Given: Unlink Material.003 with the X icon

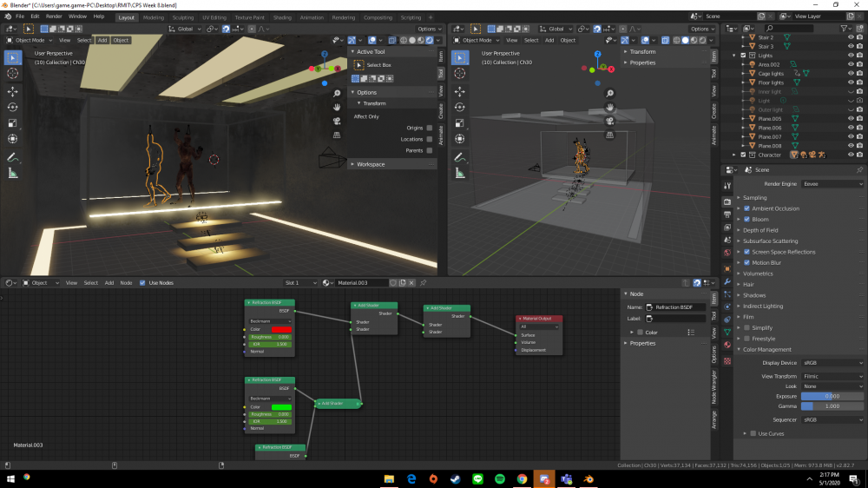Looking at the screenshot, I should [411, 283].
